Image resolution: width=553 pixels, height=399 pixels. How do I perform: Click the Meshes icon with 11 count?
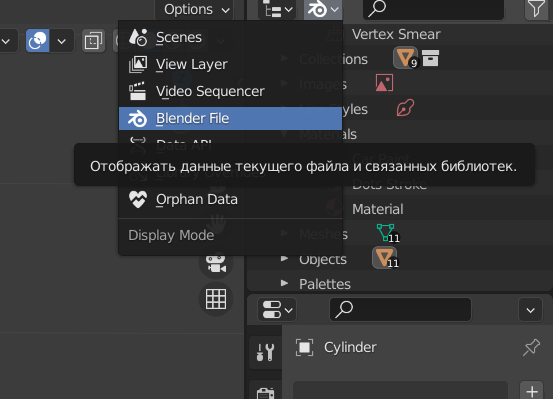tap(387, 233)
